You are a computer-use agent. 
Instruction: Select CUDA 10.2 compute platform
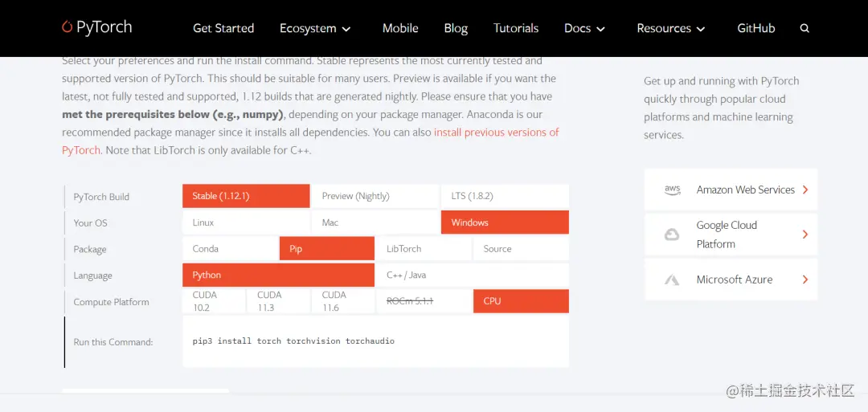(214, 301)
